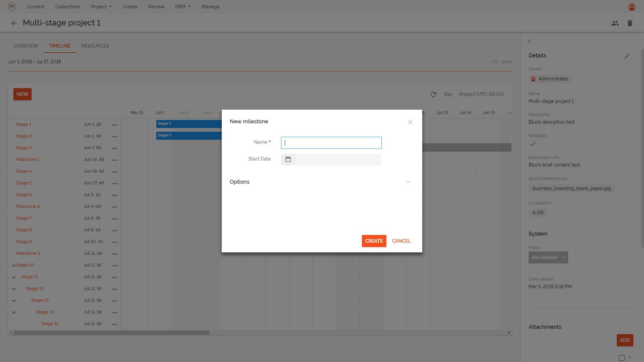Open the Start Date calendar picker

[288, 159]
